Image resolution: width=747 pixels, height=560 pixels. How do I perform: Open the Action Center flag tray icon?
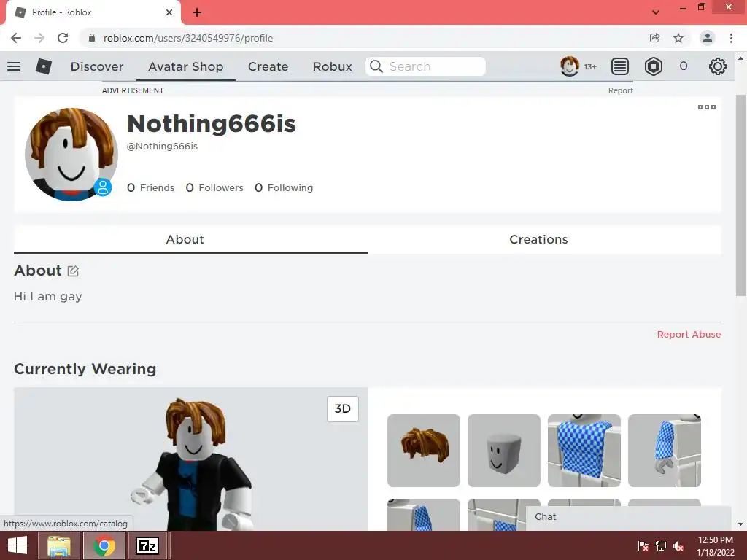coord(643,546)
